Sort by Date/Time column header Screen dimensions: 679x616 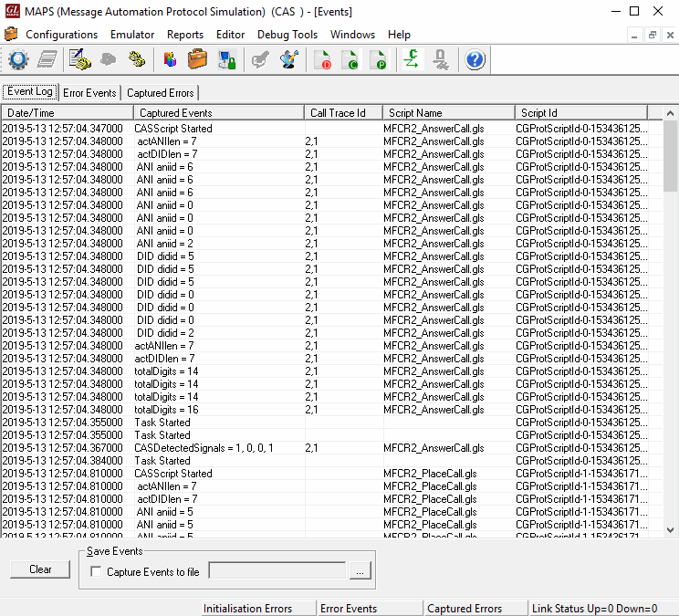(x=68, y=112)
